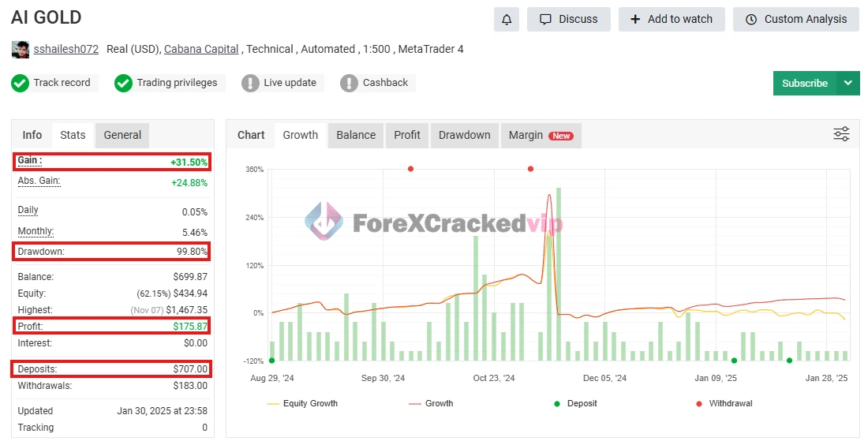Click the Live update warning icon

pyautogui.click(x=250, y=83)
